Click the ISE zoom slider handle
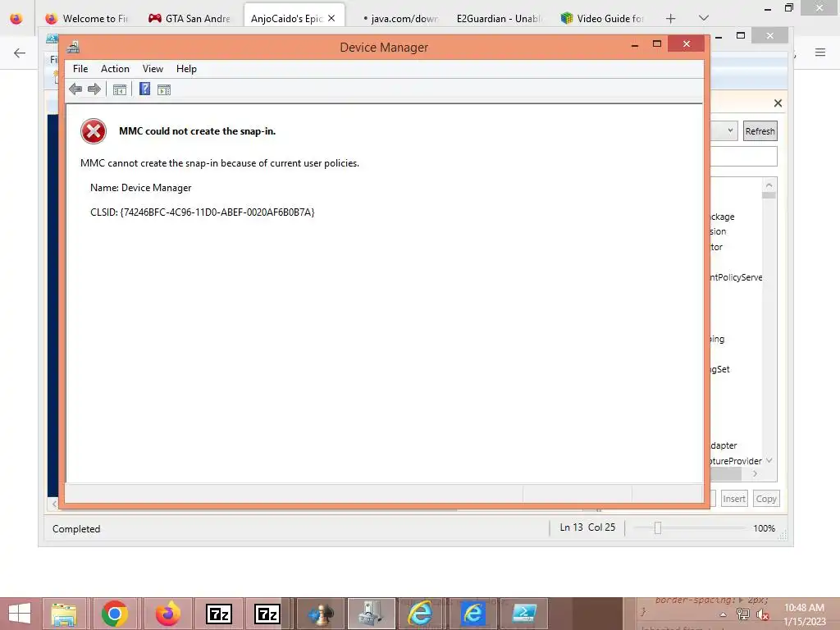 tap(658, 528)
